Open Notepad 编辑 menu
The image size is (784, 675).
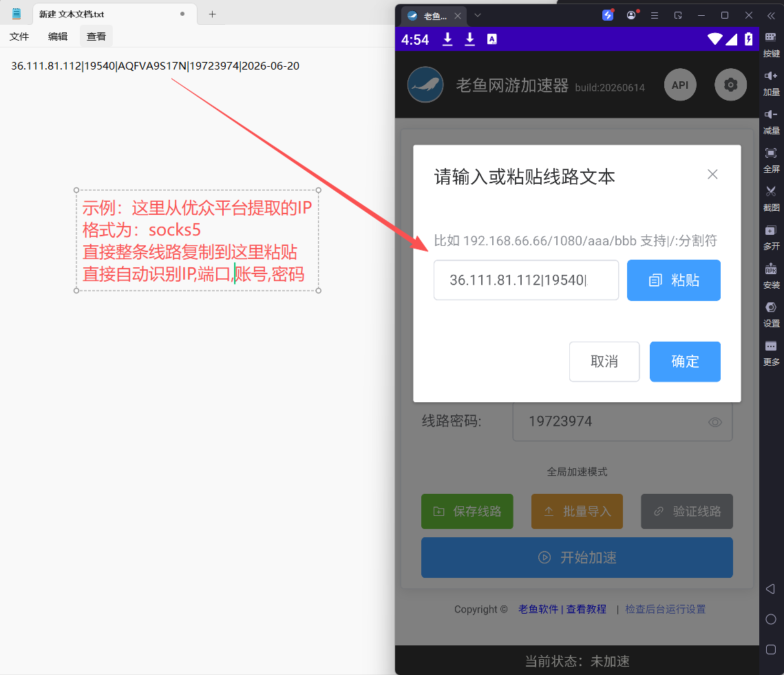pyautogui.click(x=58, y=37)
